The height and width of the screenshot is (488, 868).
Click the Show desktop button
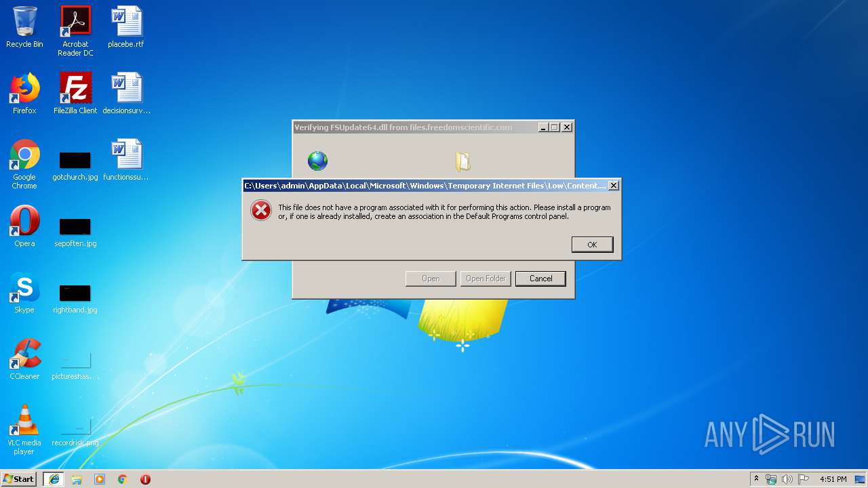pyautogui.click(x=861, y=479)
